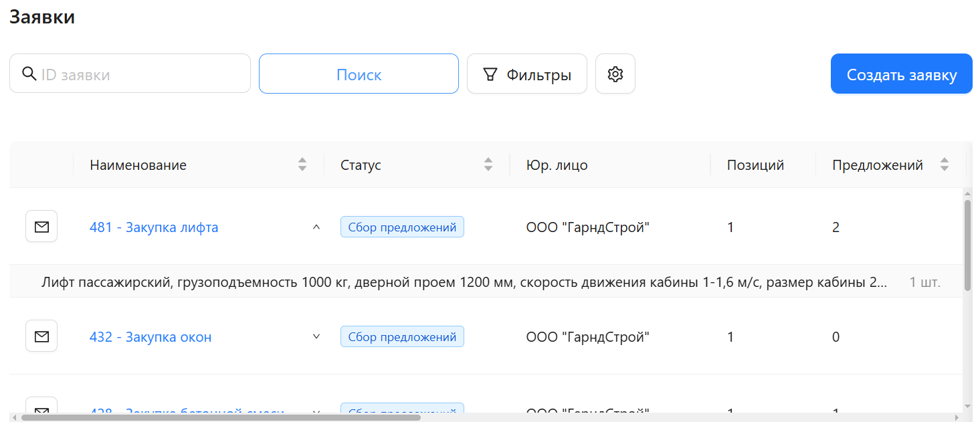Click ООО "ГарндСтрой" in Закупка окон row
The width and height of the screenshot is (980, 426).
[588, 337]
